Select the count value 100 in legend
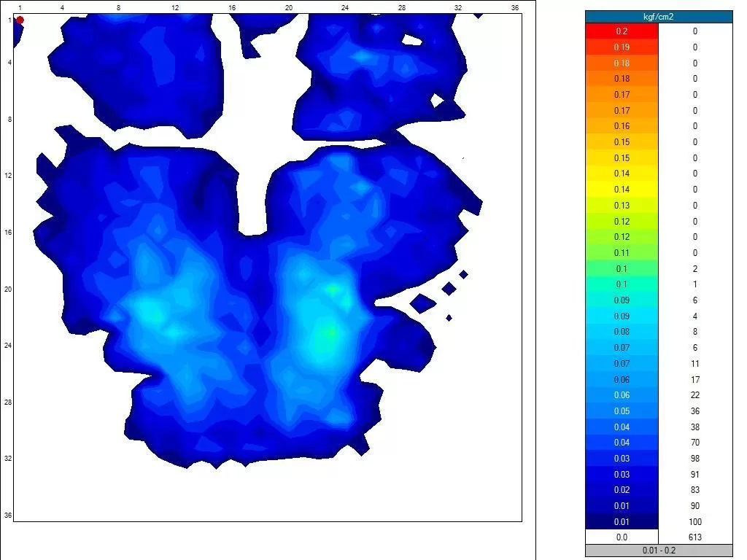The width and height of the screenshot is (747, 560). (694, 522)
